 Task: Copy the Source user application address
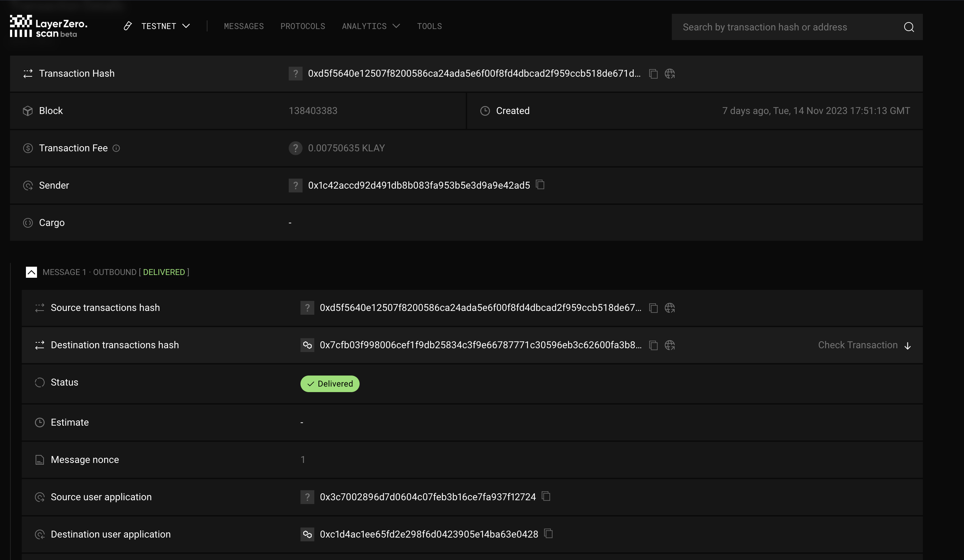click(546, 496)
